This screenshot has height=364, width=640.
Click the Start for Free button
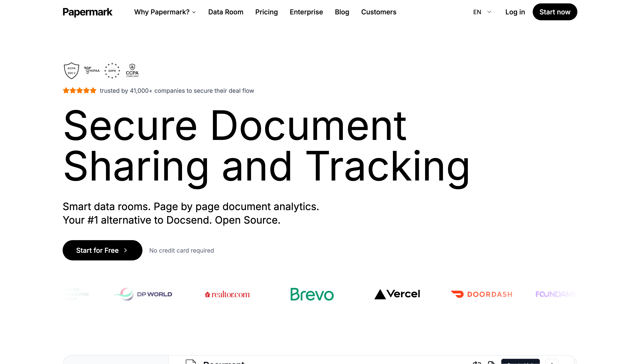tap(102, 250)
